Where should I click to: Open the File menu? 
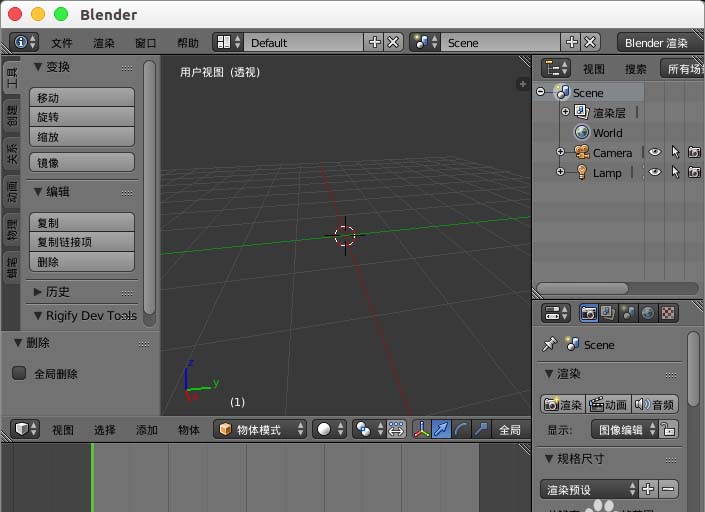coord(62,43)
